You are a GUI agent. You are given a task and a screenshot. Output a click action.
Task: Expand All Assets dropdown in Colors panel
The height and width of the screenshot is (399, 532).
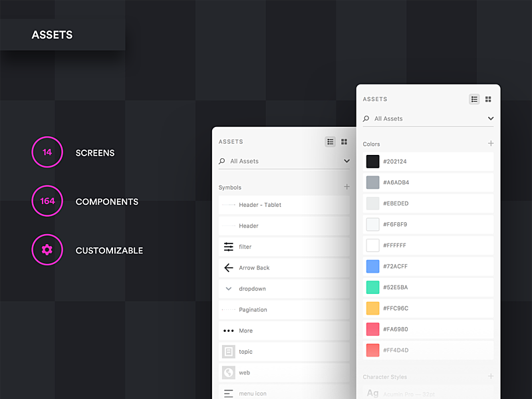click(x=491, y=118)
